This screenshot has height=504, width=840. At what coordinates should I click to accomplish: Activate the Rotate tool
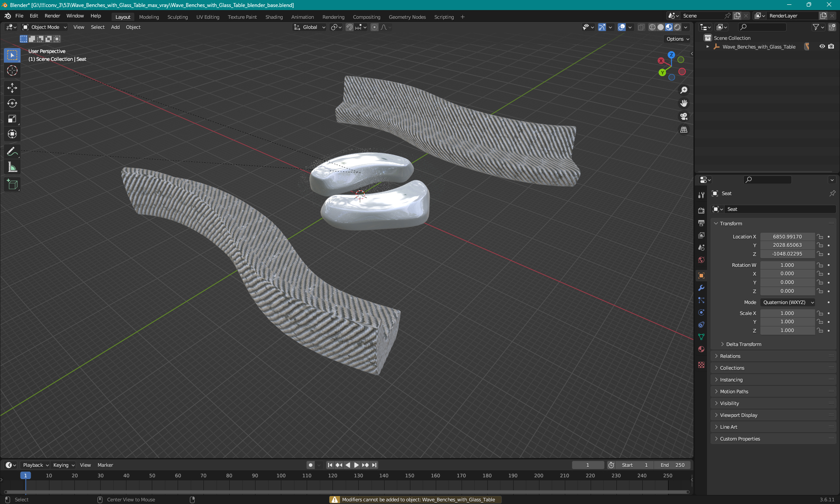tap(12, 103)
